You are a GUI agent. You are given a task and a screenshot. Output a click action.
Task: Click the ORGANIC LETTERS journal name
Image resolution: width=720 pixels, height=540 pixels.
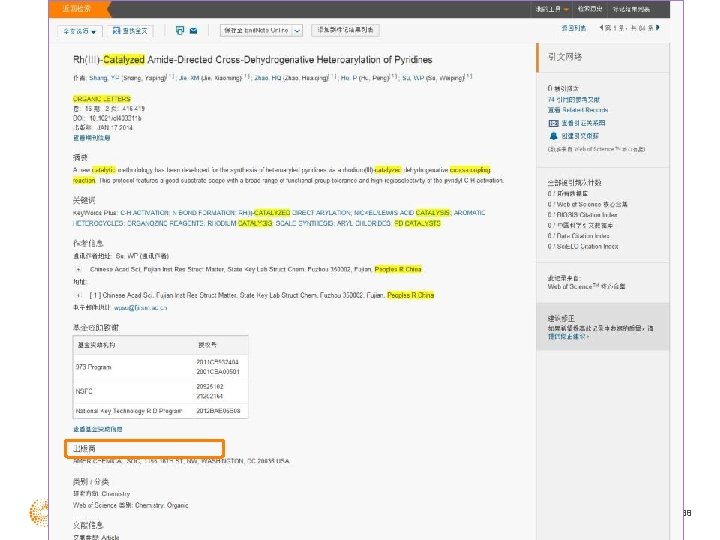101,99
